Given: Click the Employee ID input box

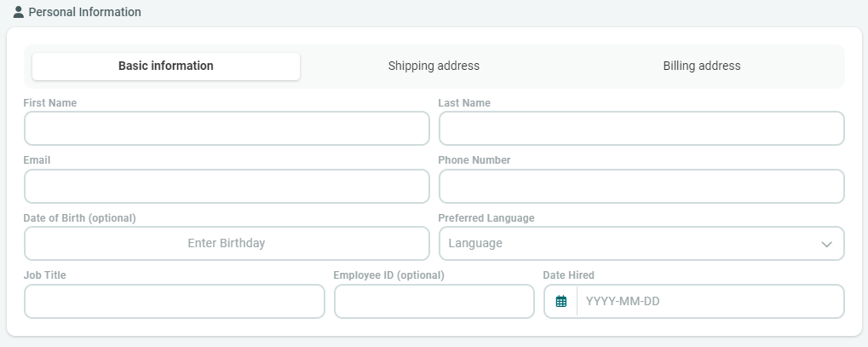Looking at the screenshot, I should click(434, 302).
